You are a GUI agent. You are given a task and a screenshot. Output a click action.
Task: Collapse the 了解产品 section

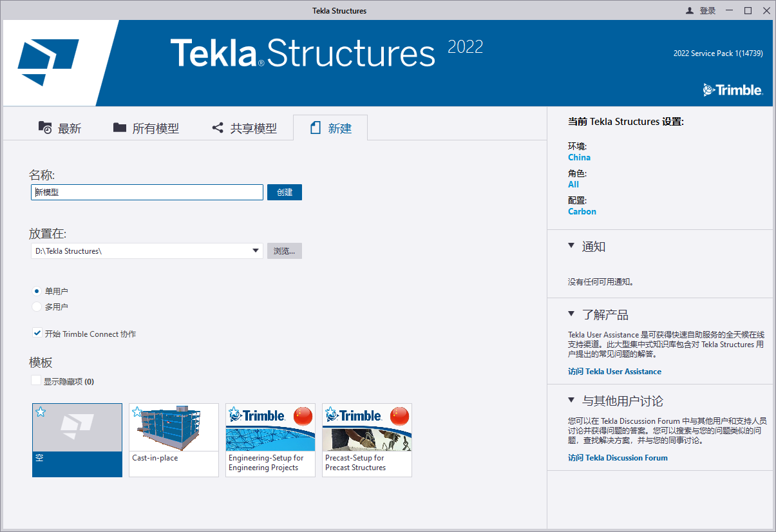tap(570, 314)
